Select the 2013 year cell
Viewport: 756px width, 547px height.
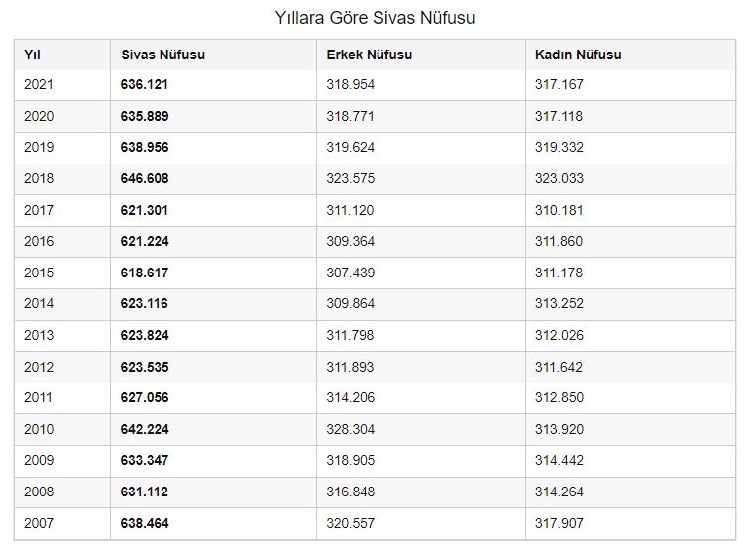pos(39,335)
